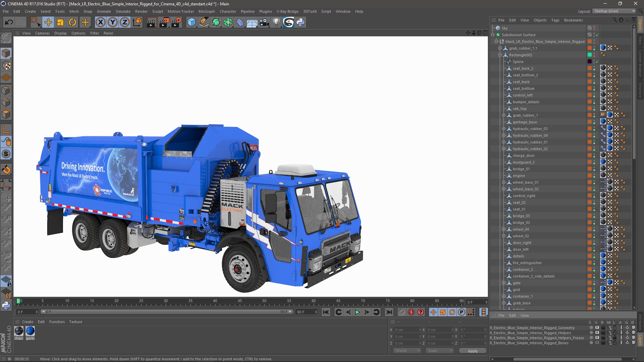
Task: Toggle Z axis lock icon
Action: pyautogui.click(x=125, y=22)
